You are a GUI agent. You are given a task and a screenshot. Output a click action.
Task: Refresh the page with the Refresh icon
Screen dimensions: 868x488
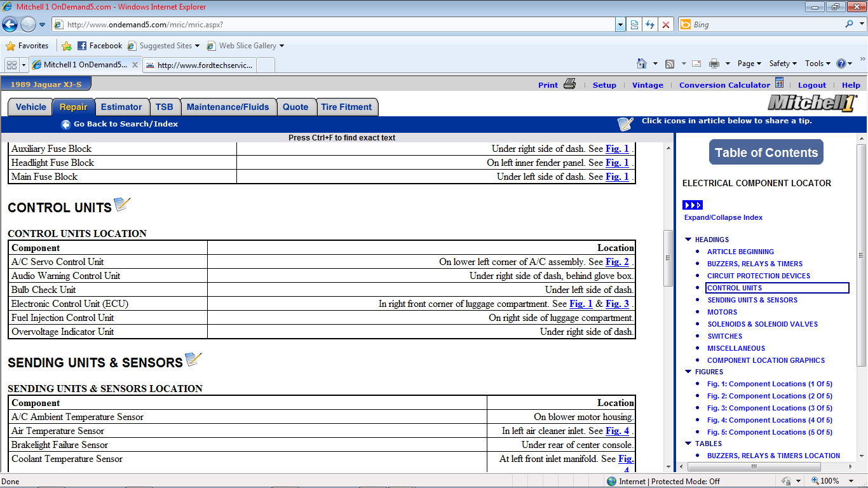tap(650, 25)
